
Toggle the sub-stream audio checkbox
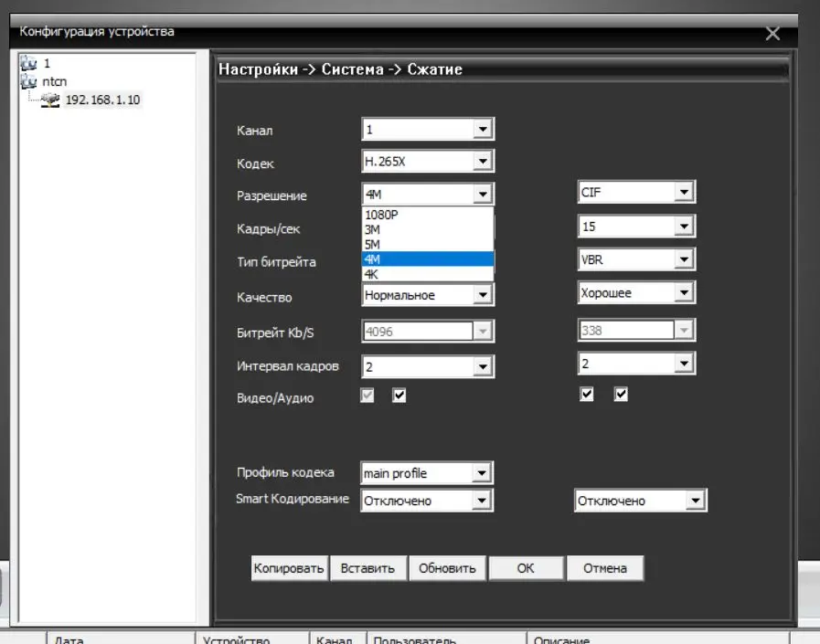coord(621,394)
